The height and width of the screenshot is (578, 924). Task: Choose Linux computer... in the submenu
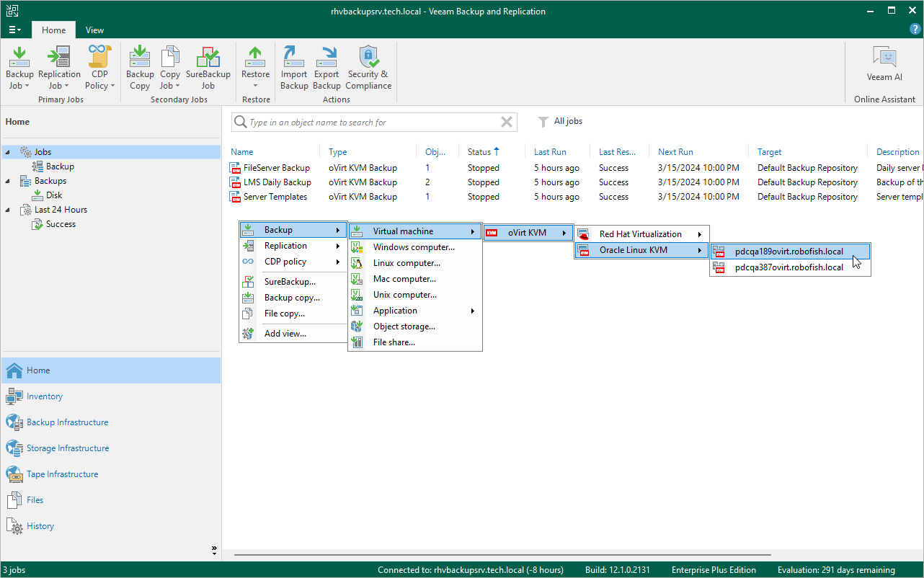pos(415,263)
